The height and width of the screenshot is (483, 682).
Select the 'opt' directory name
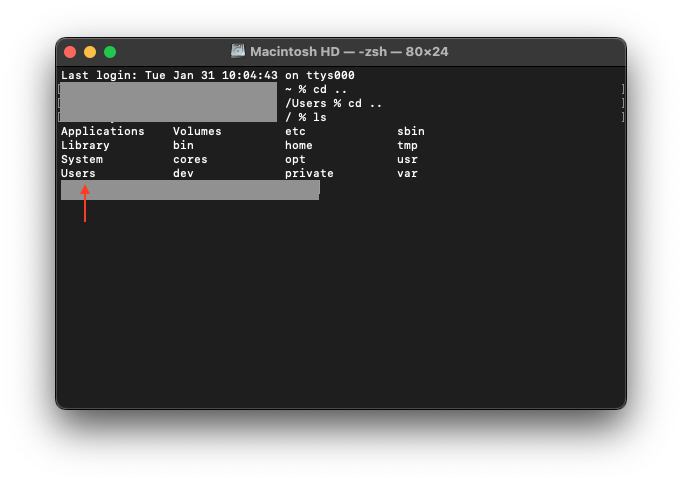point(295,160)
